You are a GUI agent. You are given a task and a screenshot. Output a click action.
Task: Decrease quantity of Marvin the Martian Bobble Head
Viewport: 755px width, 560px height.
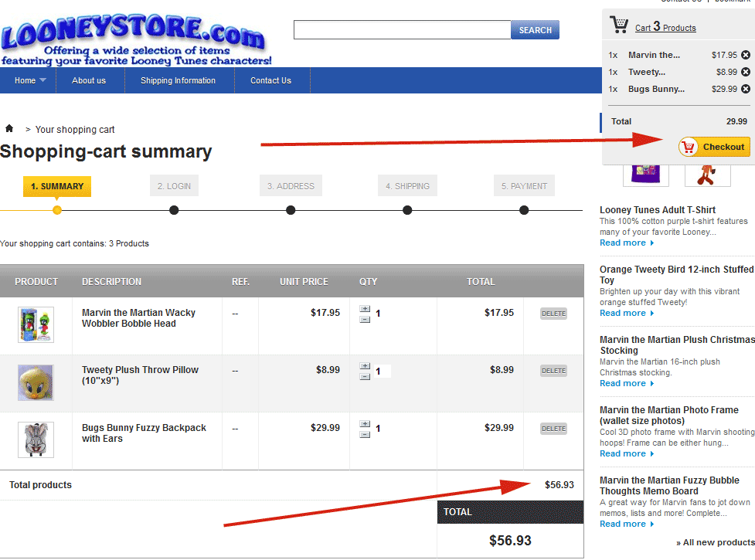365,320
